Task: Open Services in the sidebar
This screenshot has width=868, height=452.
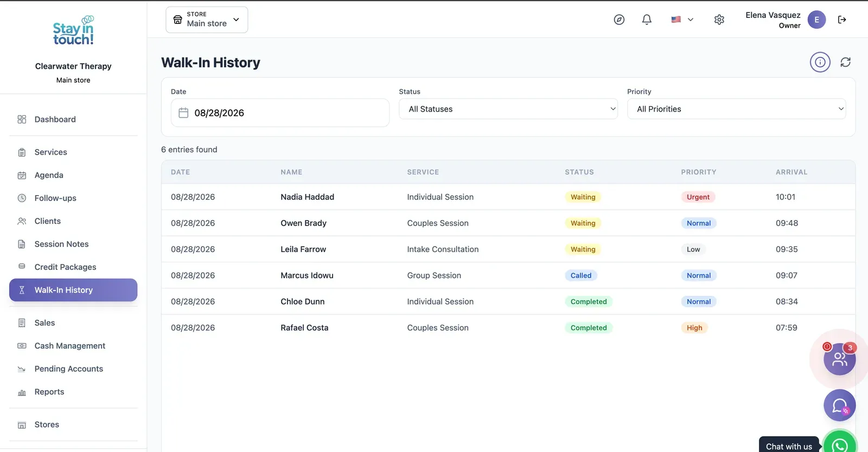Action: (73, 152)
